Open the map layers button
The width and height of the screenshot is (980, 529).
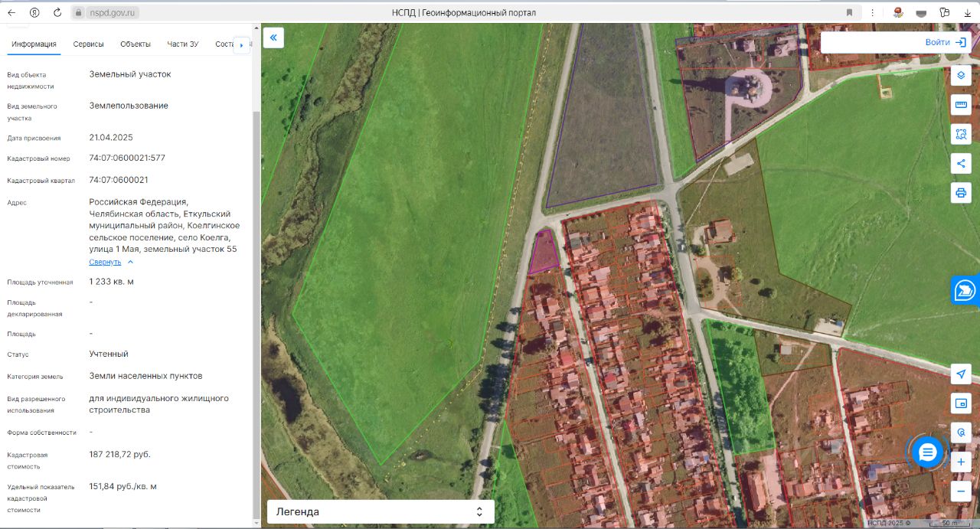961,76
